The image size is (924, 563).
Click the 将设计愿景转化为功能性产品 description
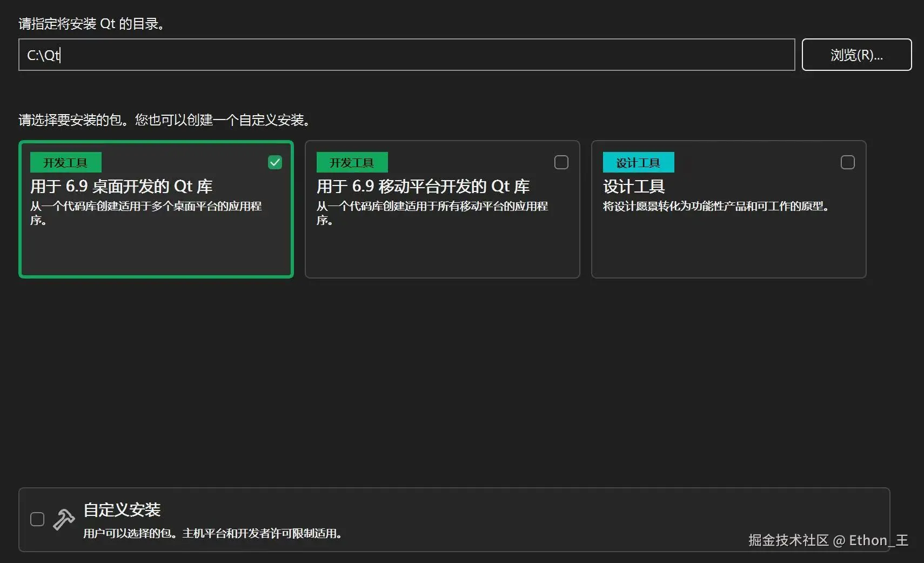(716, 206)
